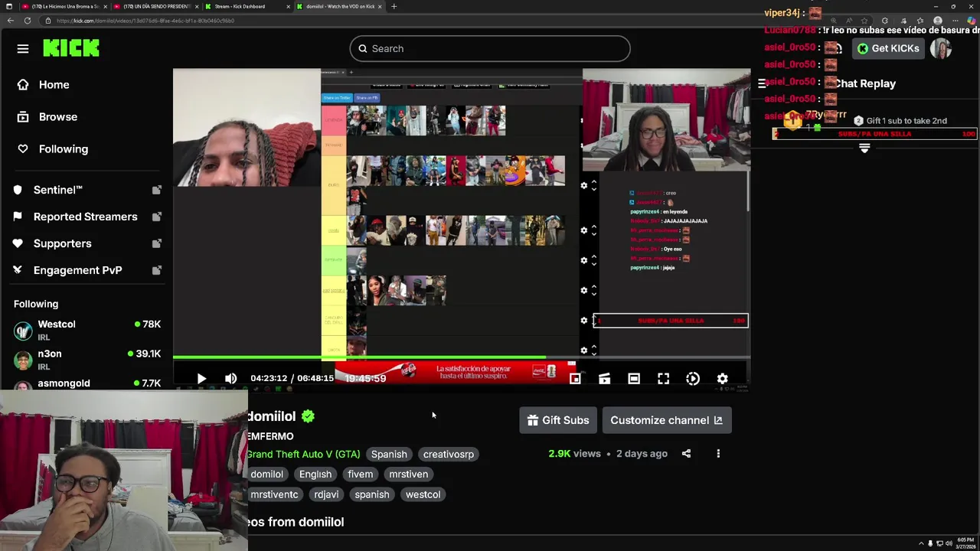Open Reported Streamers external-link icon
Viewport: 980px width, 551px height.
pyautogui.click(x=156, y=217)
